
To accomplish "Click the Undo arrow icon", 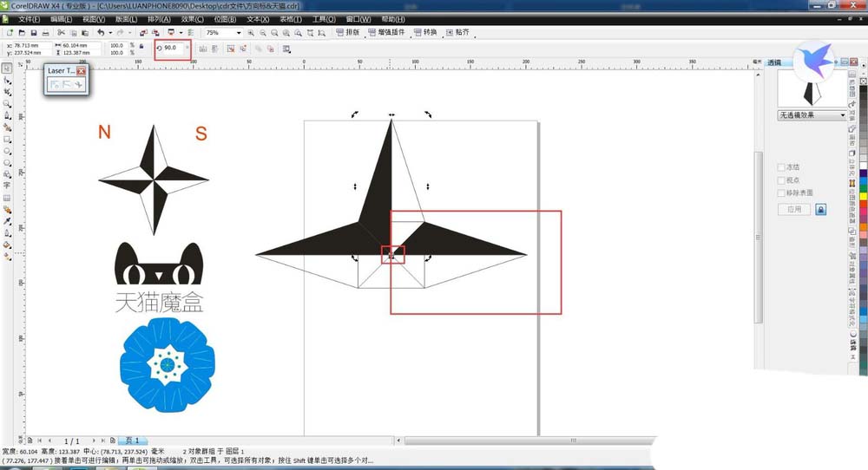I will point(101,33).
